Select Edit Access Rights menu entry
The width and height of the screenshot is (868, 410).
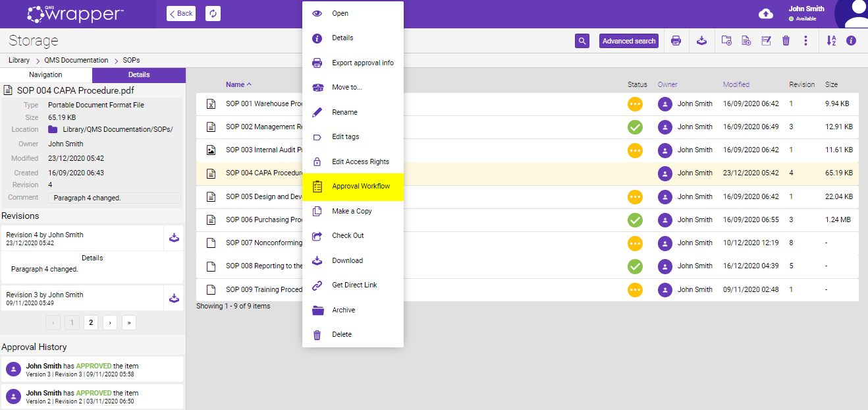click(x=360, y=161)
